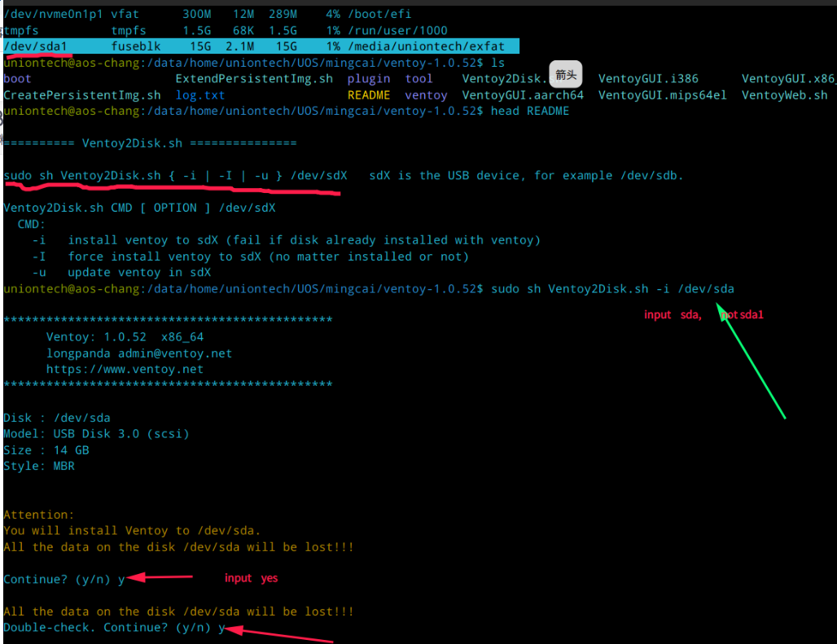
Task: Click the first 'Continue? (y/n) y' prompt
Action: [64, 580]
